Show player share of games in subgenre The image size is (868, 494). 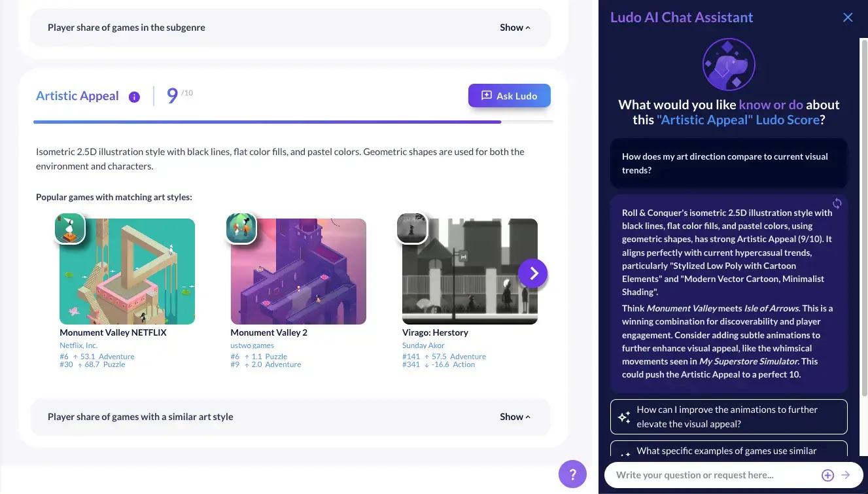[x=515, y=27]
